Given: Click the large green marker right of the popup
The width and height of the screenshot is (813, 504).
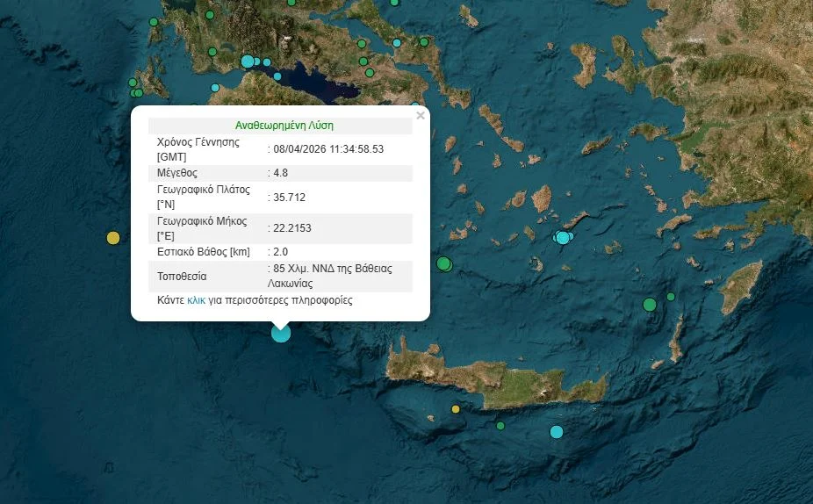Looking at the screenshot, I should 444,263.
